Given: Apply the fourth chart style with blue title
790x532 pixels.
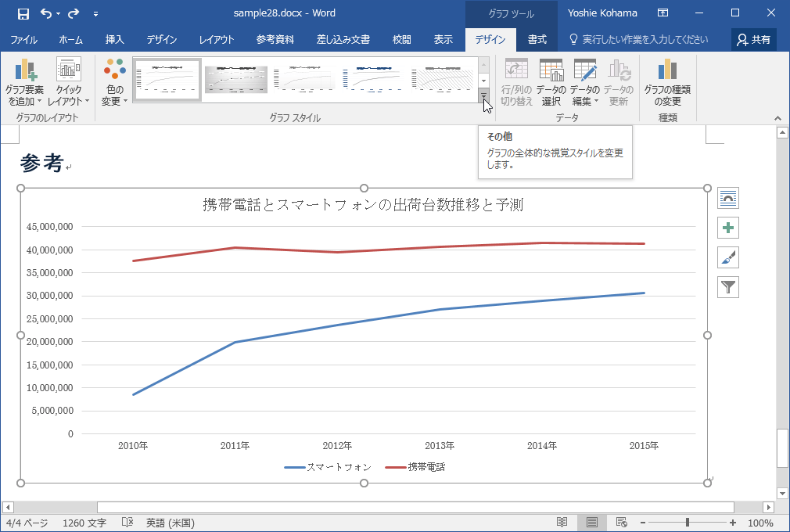Looking at the screenshot, I should coord(373,79).
